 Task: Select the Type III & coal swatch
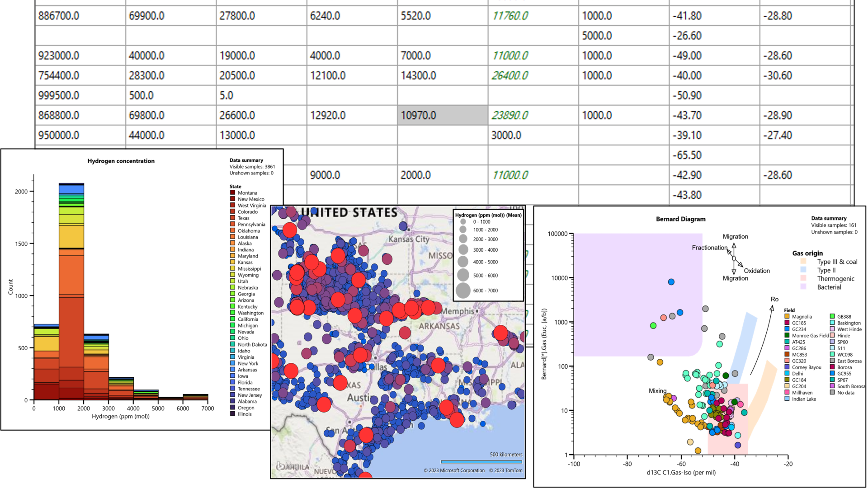pos(803,262)
